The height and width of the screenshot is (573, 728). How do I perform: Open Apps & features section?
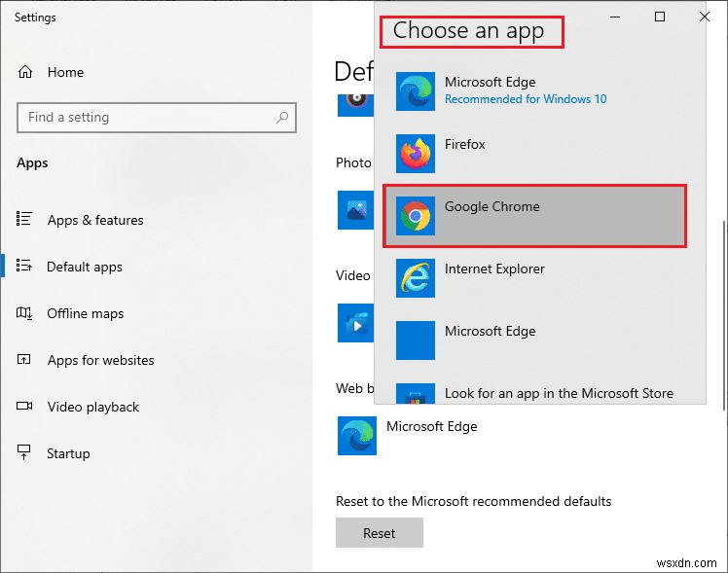coord(95,220)
